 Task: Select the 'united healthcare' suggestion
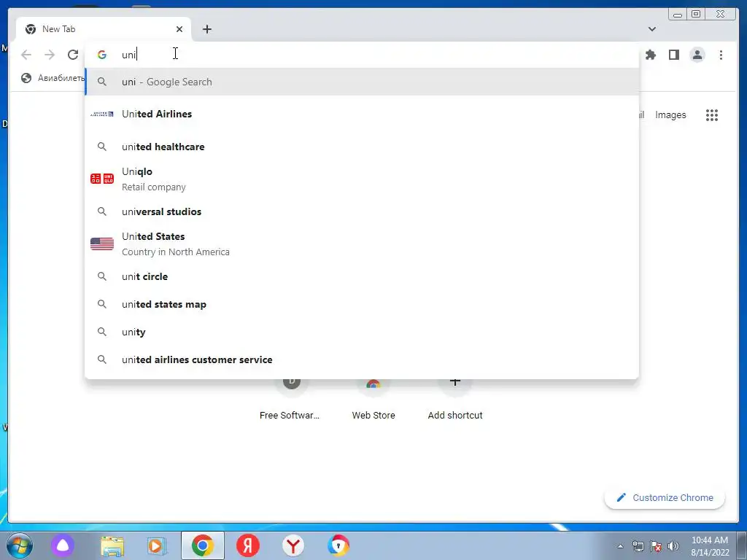(x=362, y=147)
